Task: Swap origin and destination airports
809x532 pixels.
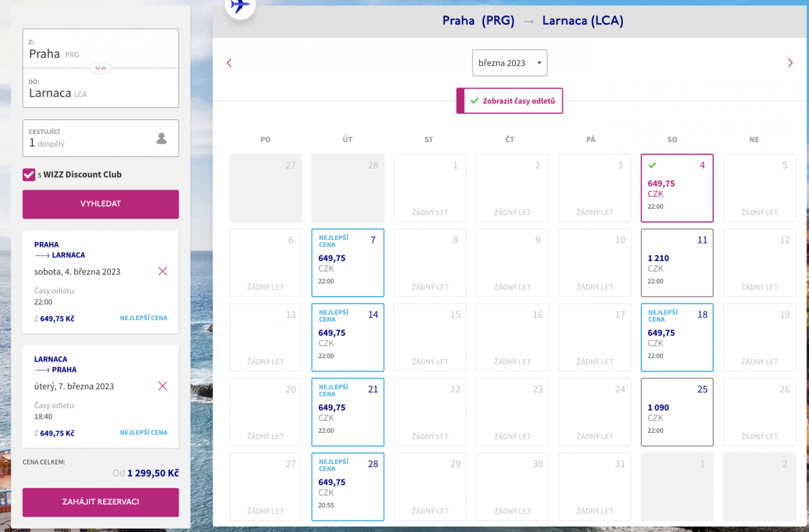Action: [100, 67]
